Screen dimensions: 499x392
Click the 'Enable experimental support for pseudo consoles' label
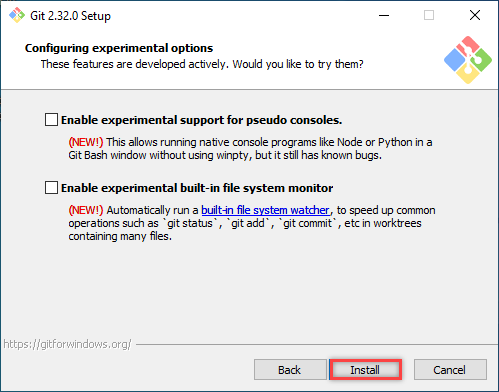point(201,120)
